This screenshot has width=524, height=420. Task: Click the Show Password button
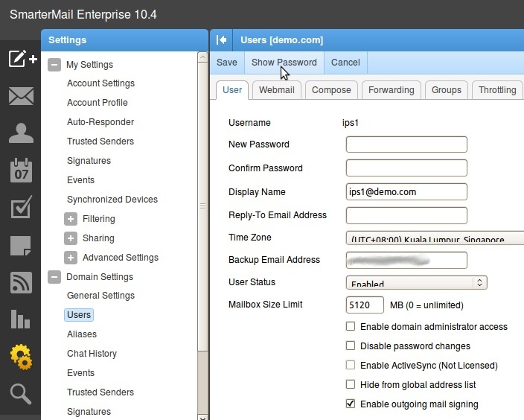point(284,63)
